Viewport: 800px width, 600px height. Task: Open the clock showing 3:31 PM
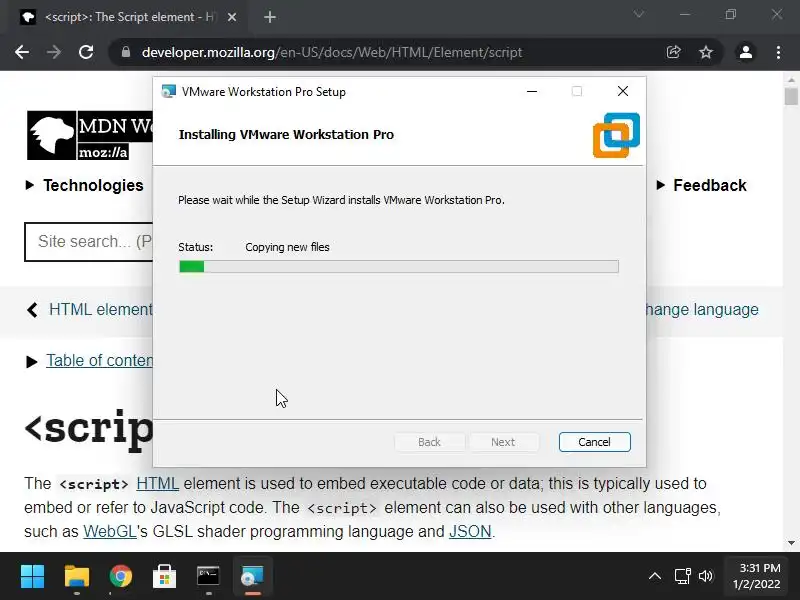757,576
